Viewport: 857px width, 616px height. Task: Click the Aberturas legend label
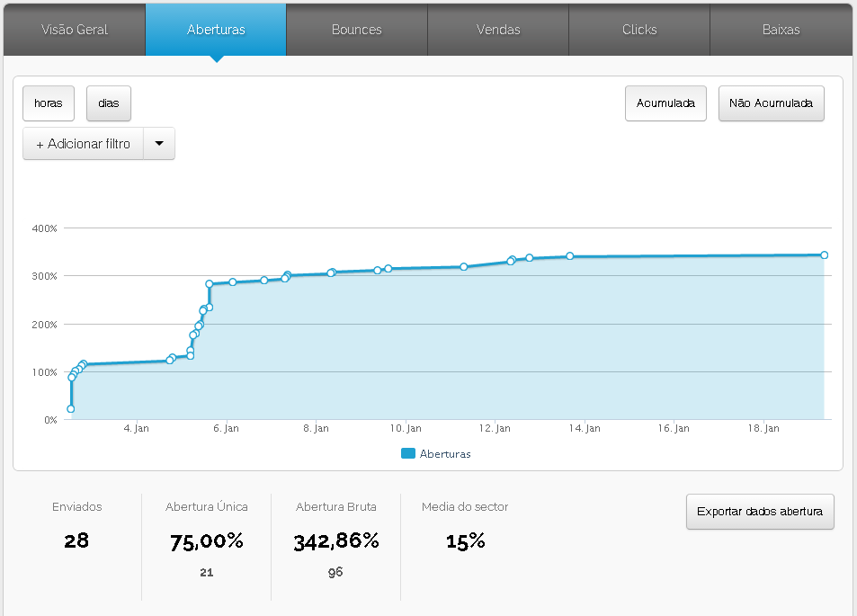445,454
